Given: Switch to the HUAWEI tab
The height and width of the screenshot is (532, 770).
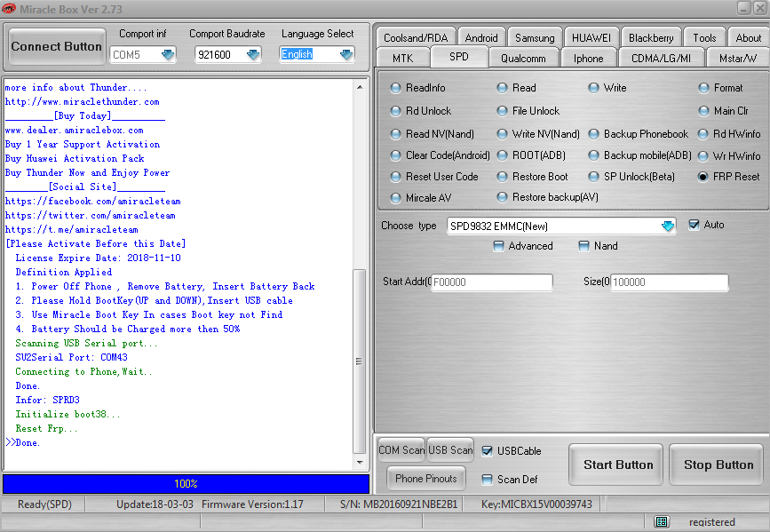Looking at the screenshot, I should 591,38.
